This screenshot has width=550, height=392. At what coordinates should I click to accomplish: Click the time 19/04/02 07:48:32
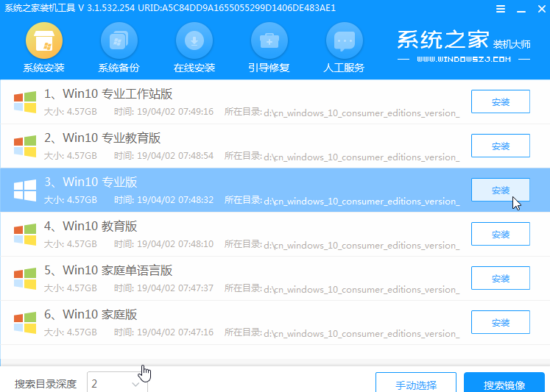[175, 200]
